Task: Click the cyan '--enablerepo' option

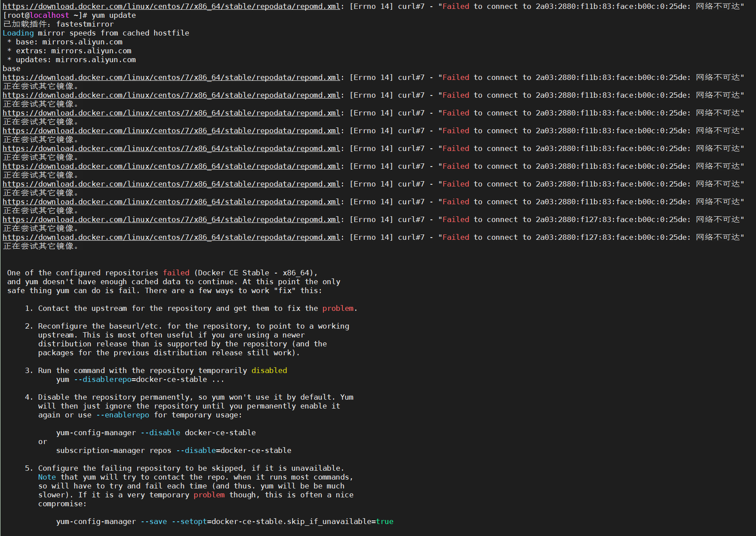Action: [123, 415]
